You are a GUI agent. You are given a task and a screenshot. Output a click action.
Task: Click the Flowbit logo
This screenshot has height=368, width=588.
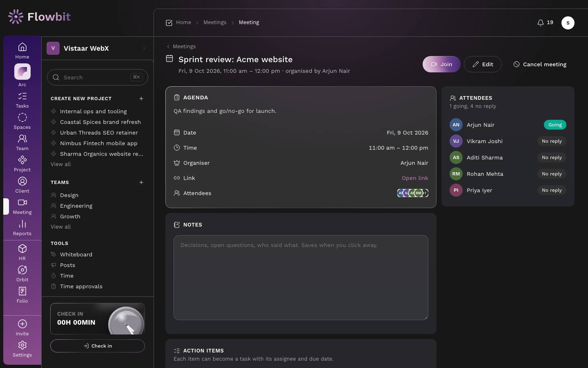tap(39, 17)
